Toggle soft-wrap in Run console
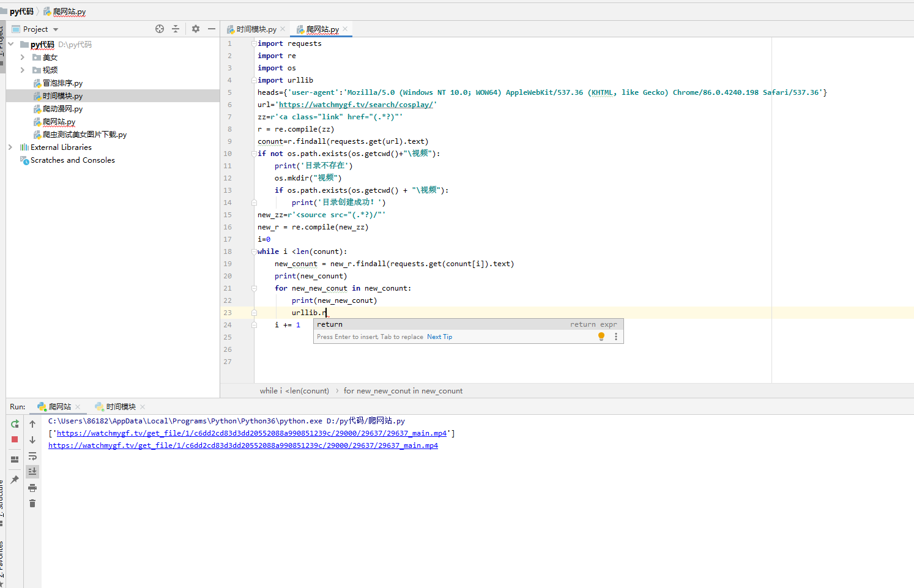The height and width of the screenshot is (588, 914). click(x=32, y=456)
